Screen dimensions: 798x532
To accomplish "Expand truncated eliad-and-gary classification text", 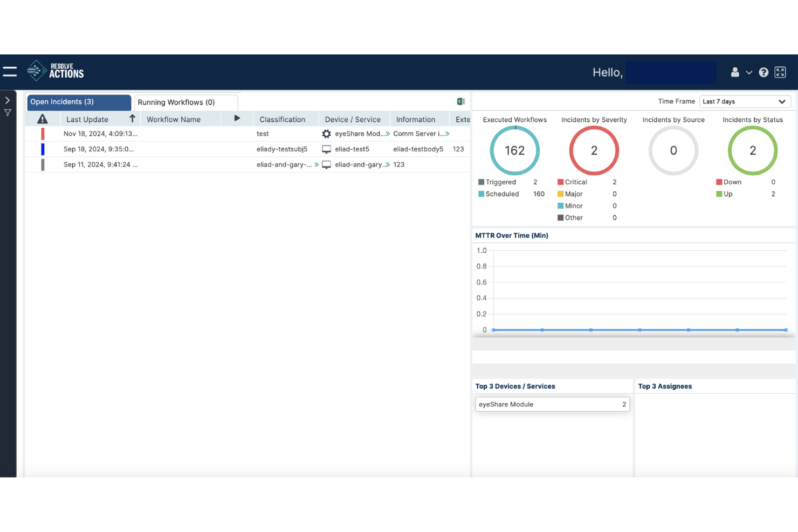I will point(317,164).
